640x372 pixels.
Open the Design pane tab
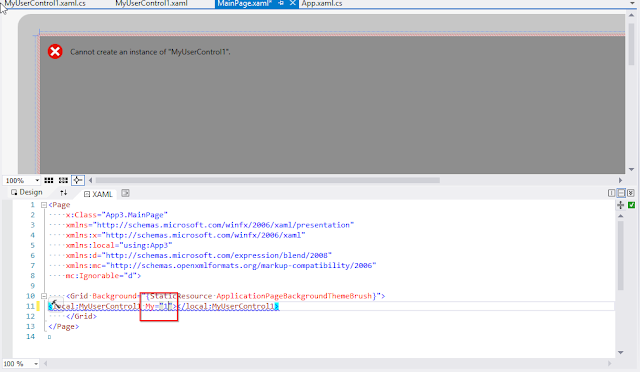[27, 192]
